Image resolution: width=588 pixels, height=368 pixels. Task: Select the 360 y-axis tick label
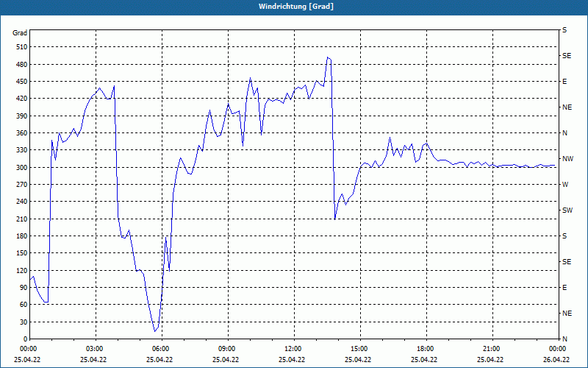[x=22, y=133]
